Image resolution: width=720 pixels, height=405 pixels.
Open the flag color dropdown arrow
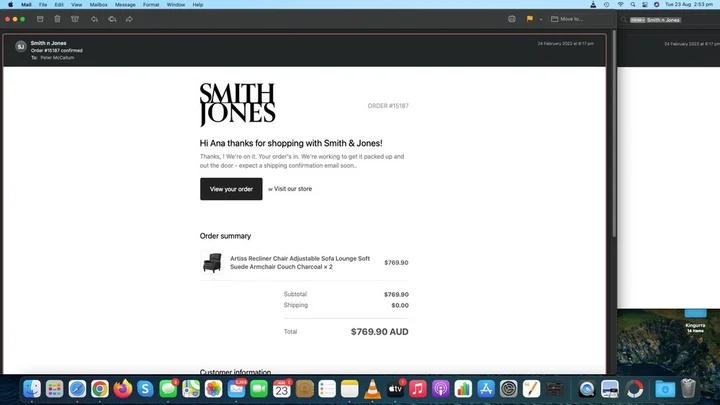540,19
